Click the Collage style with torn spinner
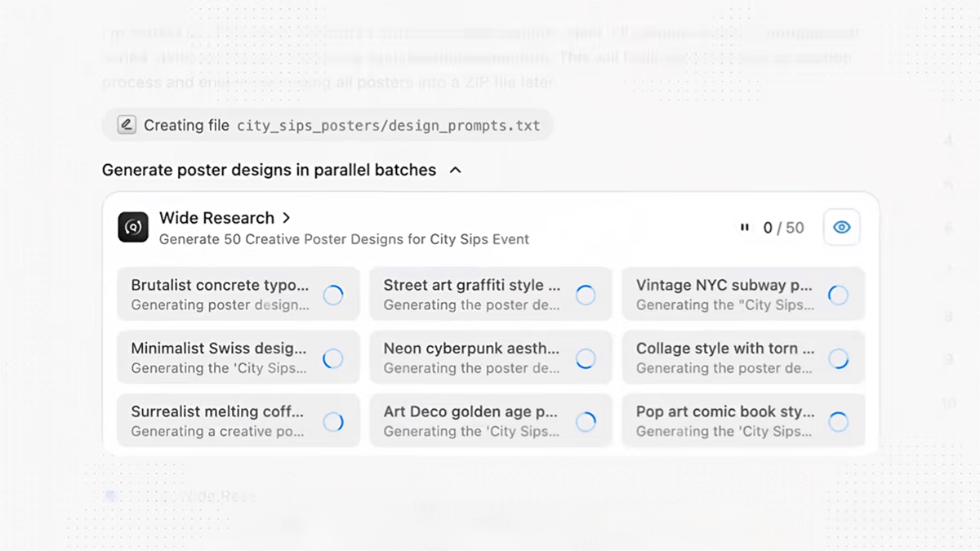This screenshot has width=980, height=551. (x=838, y=358)
